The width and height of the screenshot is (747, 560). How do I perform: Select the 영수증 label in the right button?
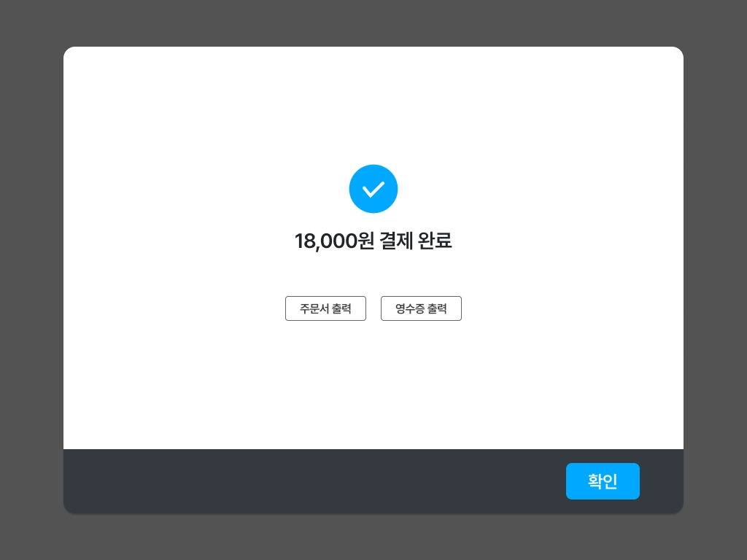410,308
